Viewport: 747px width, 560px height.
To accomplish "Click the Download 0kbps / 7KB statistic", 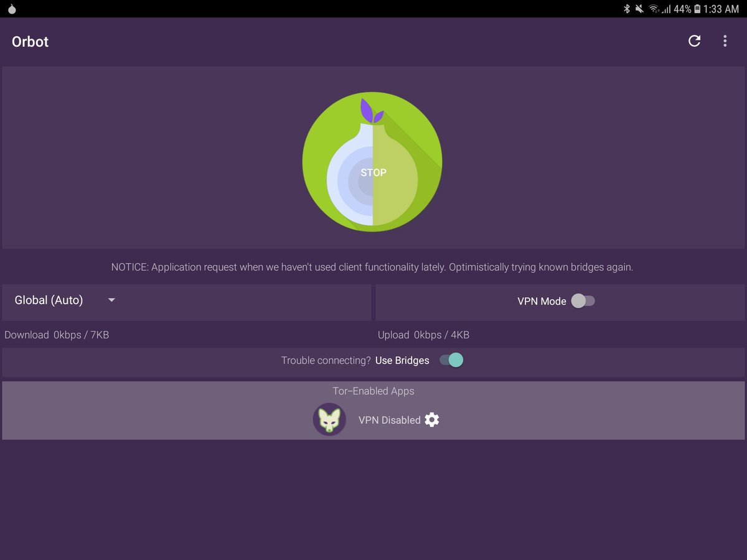I will click(57, 335).
